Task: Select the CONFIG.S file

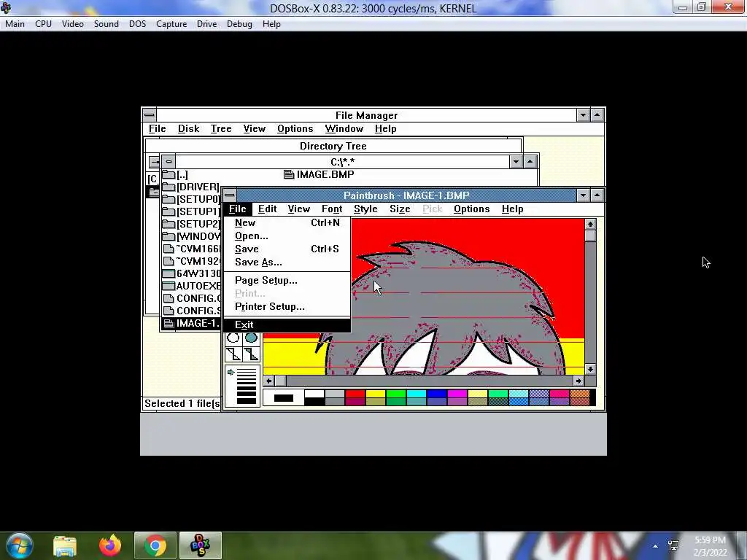Action: (x=192, y=311)
